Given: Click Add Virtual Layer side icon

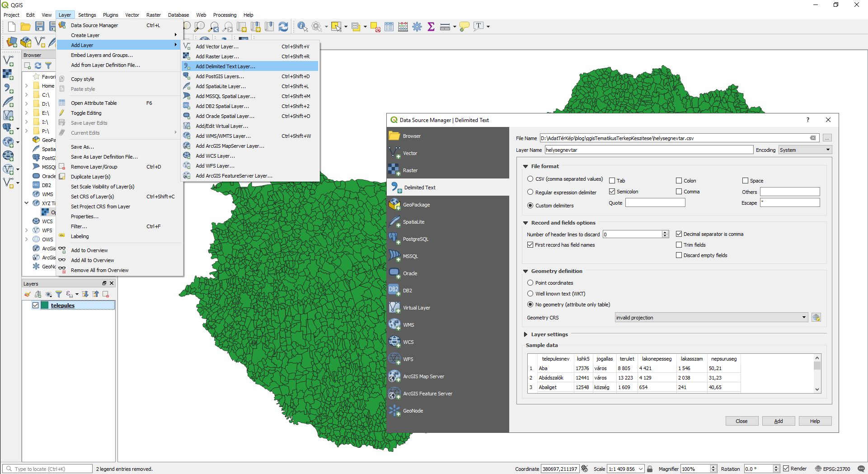Looking at the screenshot, I should coord(8,115).
